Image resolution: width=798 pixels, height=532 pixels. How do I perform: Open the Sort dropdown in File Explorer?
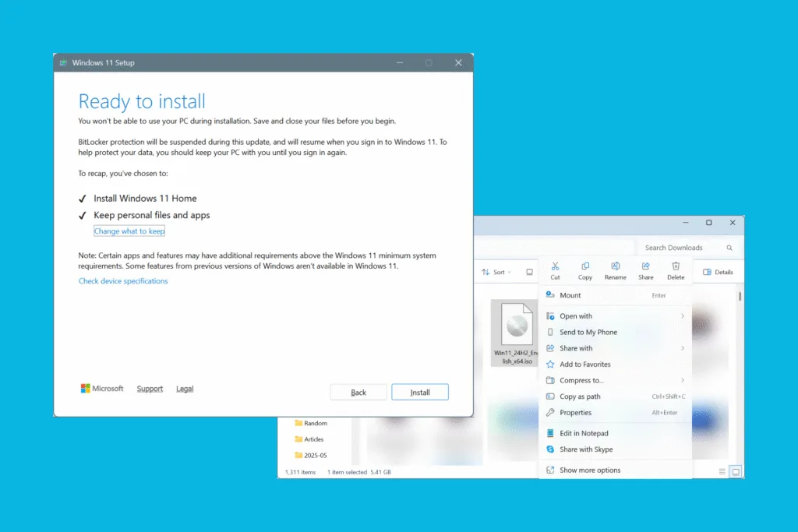pos(496,272)
